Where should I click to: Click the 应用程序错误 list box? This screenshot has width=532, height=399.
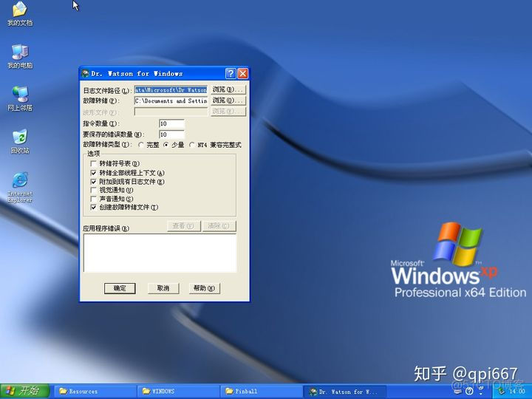click(x=160, y=253)
